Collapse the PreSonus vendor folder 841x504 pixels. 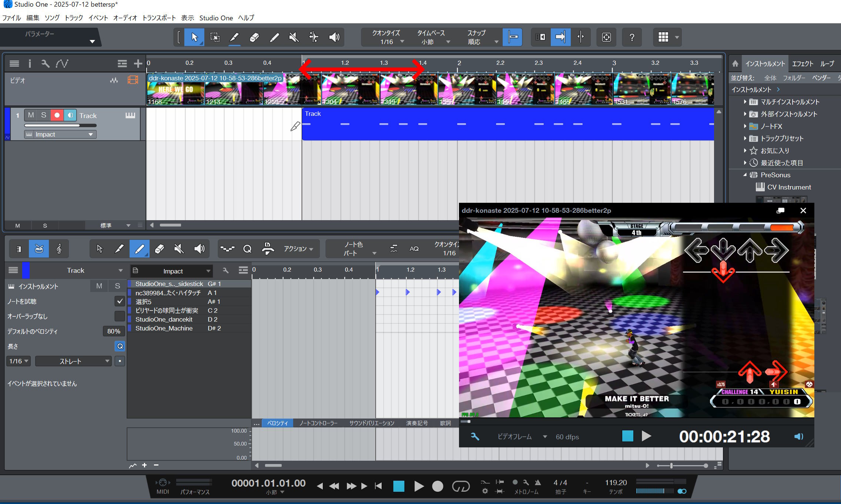pyautogui.click(x=745, y=175)
